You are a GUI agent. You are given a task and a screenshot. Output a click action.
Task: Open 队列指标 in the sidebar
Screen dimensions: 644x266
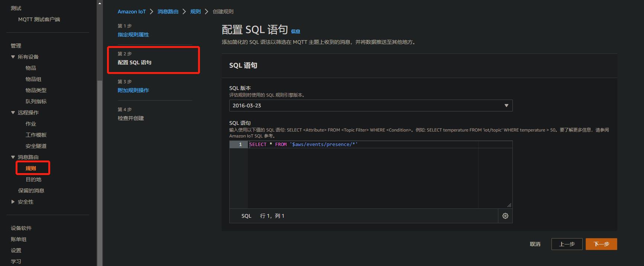tap(36, 101)
